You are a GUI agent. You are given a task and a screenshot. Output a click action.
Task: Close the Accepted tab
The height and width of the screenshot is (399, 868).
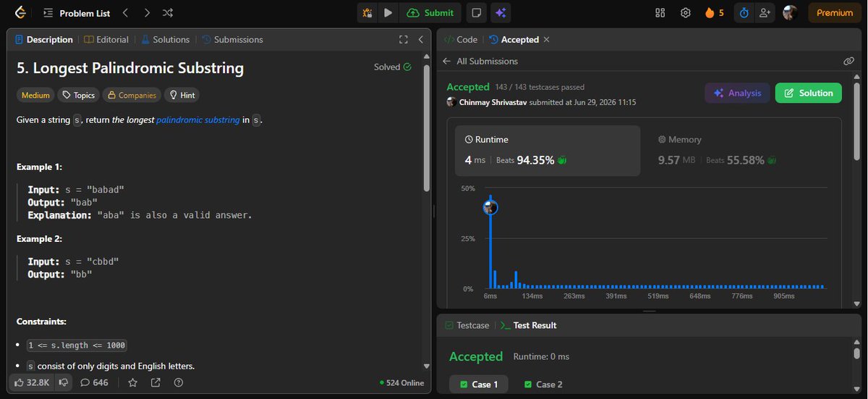[546, 40]
